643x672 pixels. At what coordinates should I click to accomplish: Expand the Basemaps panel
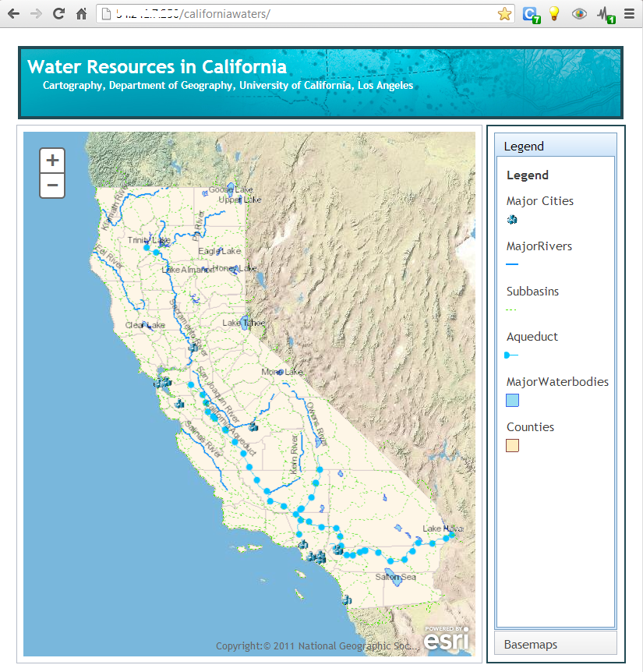coord(555,643)
